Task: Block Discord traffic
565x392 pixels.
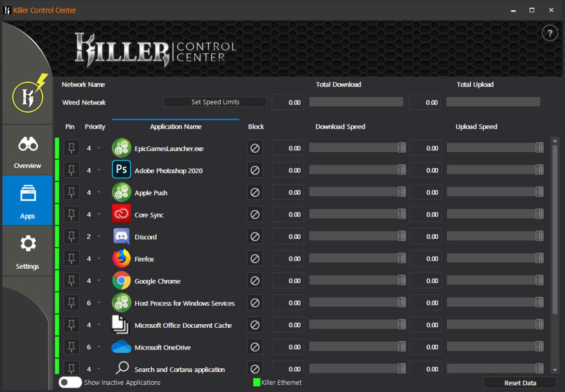Action: [x=255, y=236]
